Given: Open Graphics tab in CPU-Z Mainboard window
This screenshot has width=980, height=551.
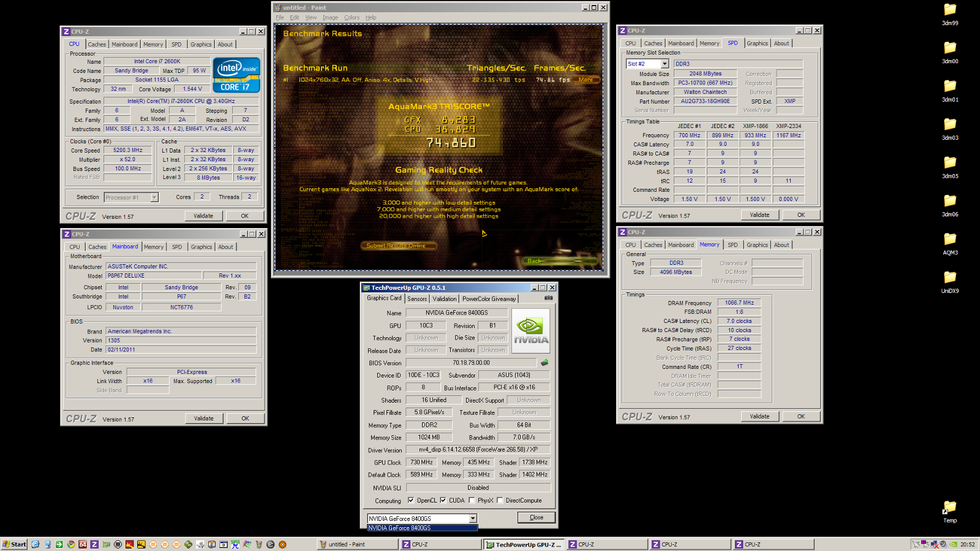Looking at the screenshot, I should pos(201,247).
